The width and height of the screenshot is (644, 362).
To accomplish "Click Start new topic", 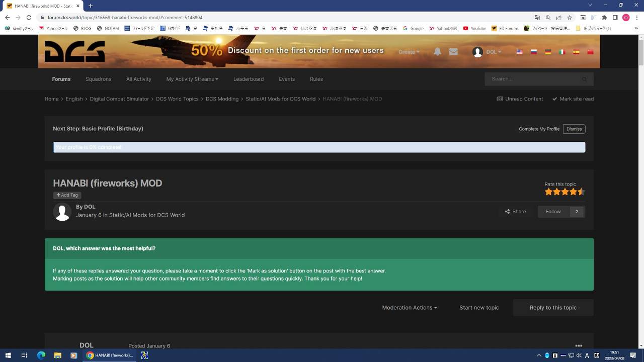I will pos(479,308).
